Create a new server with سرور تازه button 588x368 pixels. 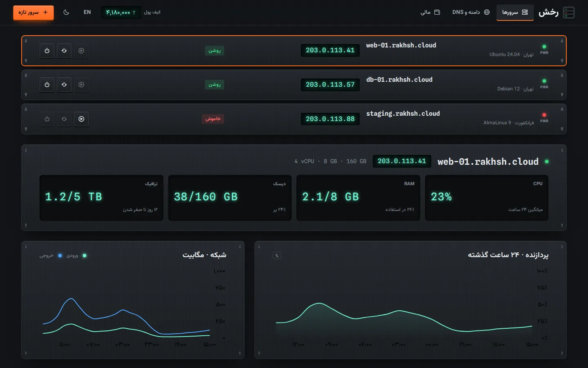click(x=33, y=12)
